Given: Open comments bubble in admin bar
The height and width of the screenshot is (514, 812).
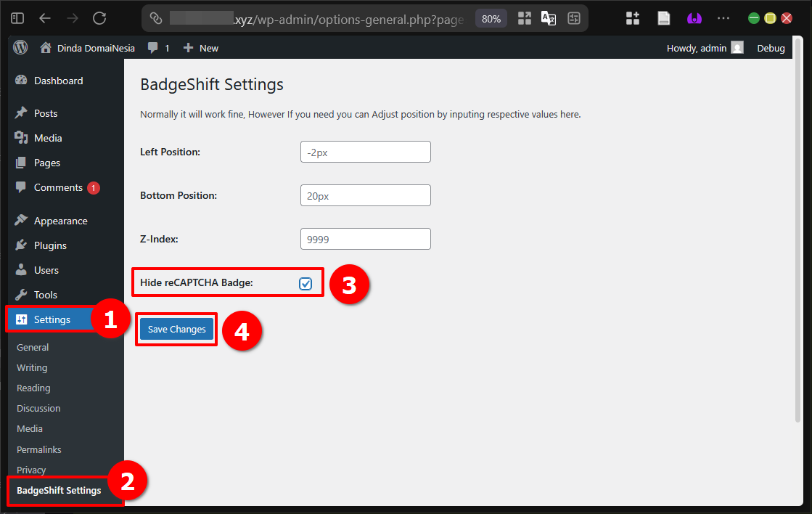Looking at the screenshot, I should (x=159, y=48).
